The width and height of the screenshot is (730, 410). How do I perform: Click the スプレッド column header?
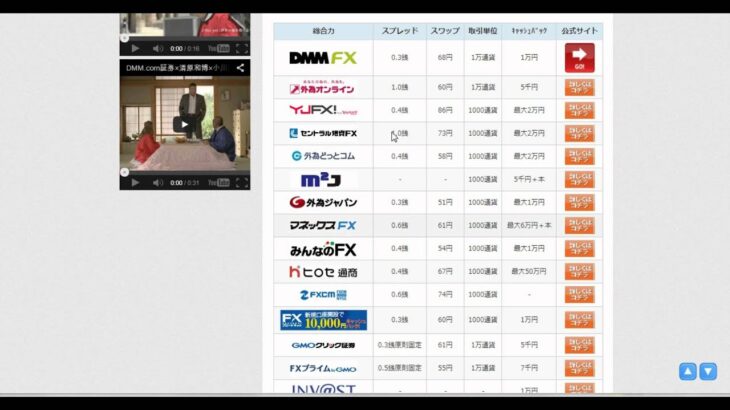(400, 31)
